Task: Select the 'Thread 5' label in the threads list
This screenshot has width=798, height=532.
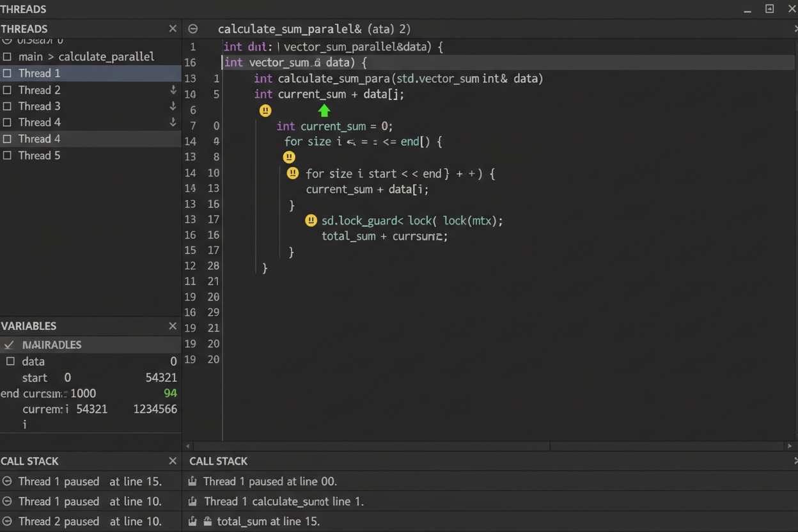Action: [x=39, y=155]
